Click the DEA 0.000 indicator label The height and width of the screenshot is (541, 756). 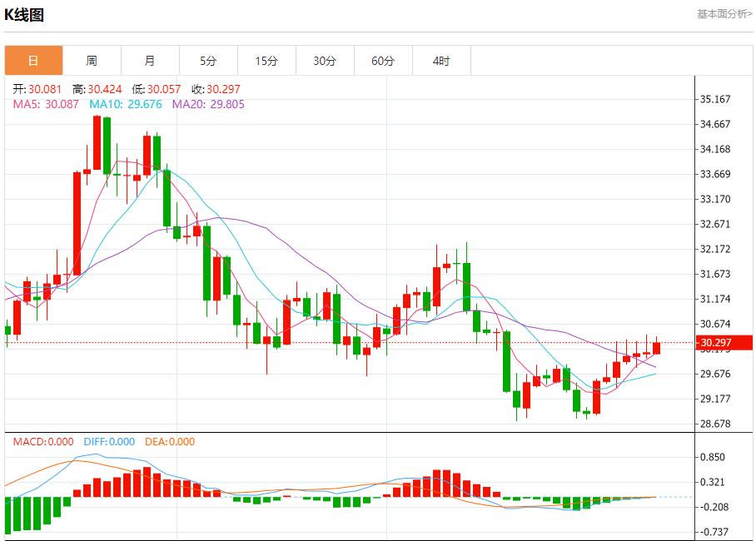[170, 442]
